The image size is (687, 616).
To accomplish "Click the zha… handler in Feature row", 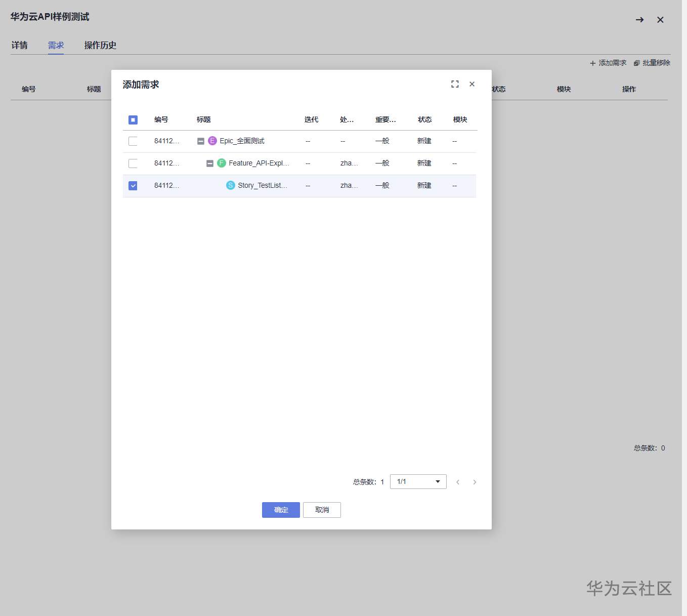I will click(x=349, y=163).
